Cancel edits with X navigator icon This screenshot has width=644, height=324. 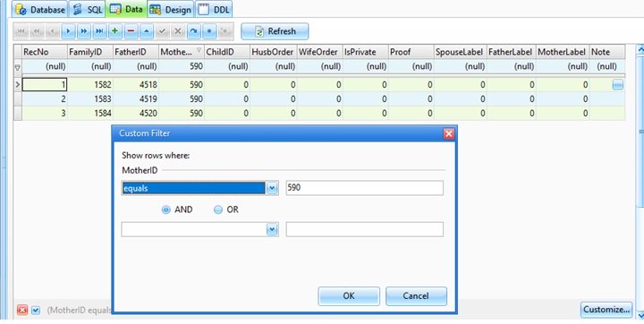pyautogui.click(x=178, y=31)
